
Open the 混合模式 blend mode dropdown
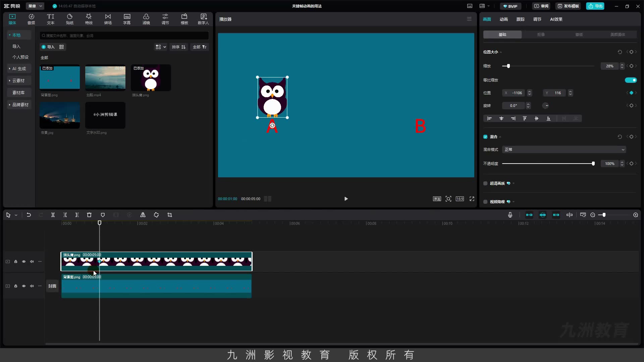[564, 149]
